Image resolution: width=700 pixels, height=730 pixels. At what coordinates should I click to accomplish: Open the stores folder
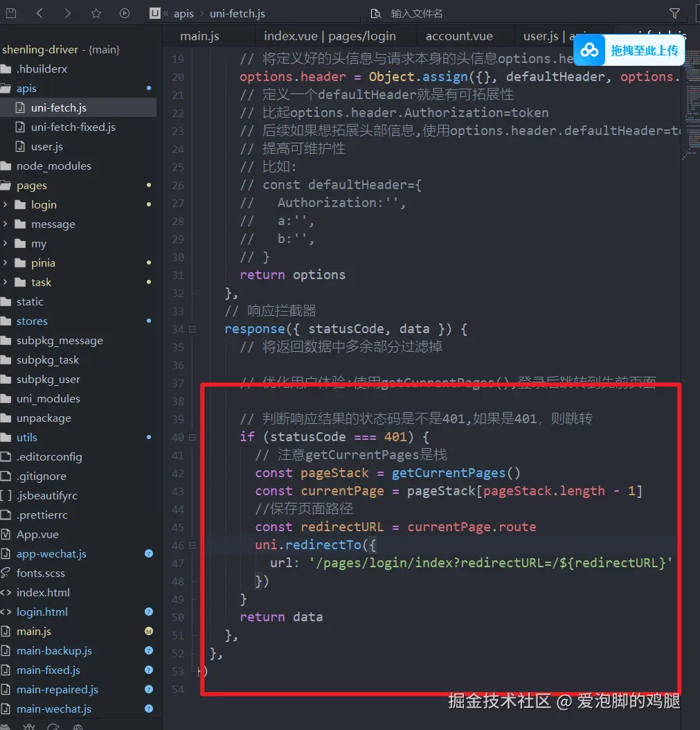point(32,321)
